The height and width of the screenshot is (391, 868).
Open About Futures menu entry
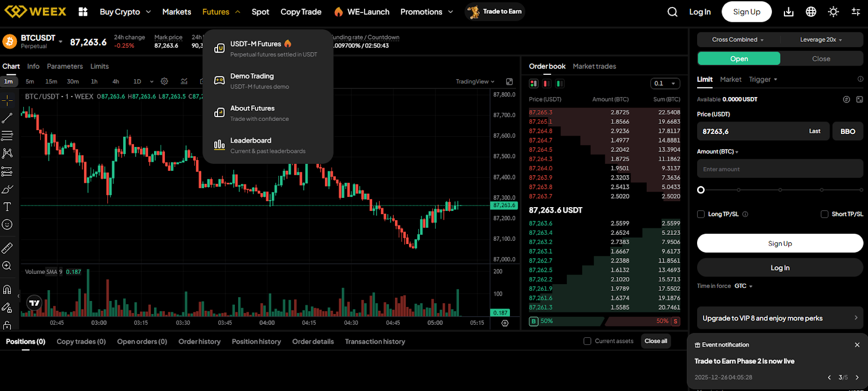(x=268, y=113)
